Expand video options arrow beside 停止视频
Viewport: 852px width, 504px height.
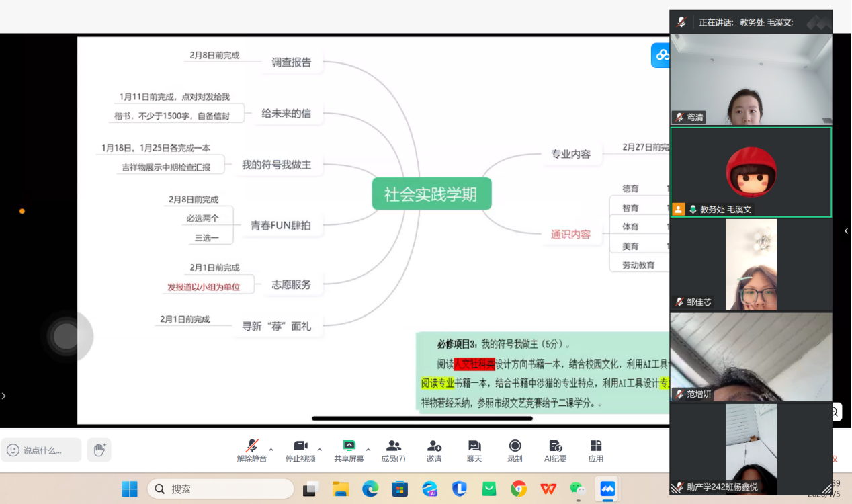tap(319, 450)
